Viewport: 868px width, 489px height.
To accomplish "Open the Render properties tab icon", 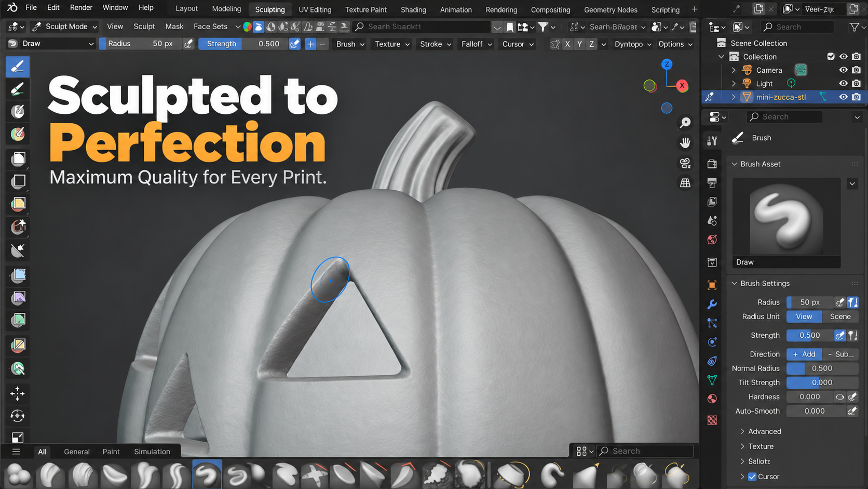I will click(712, 164).
